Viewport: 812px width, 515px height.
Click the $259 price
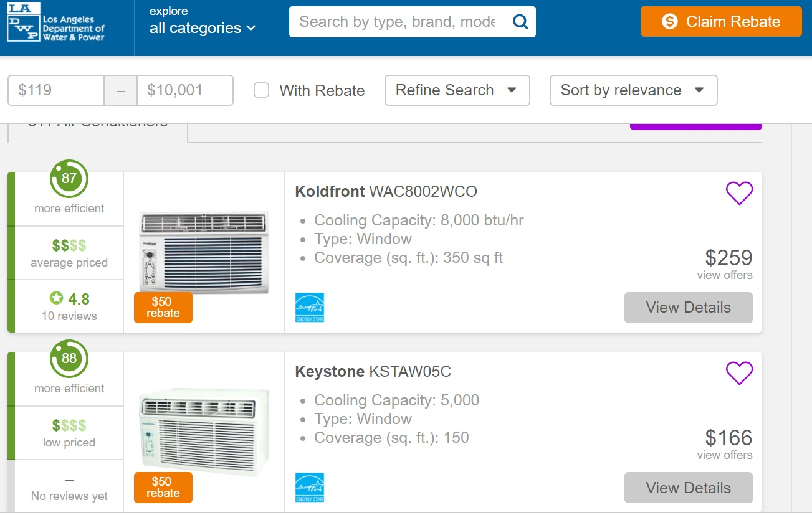[x=728, y=258]
